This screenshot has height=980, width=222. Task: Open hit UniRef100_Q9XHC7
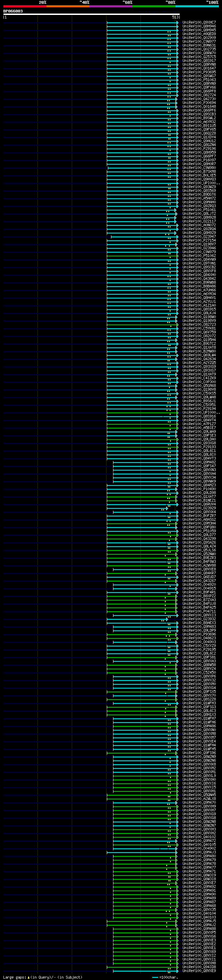(199, 23)
